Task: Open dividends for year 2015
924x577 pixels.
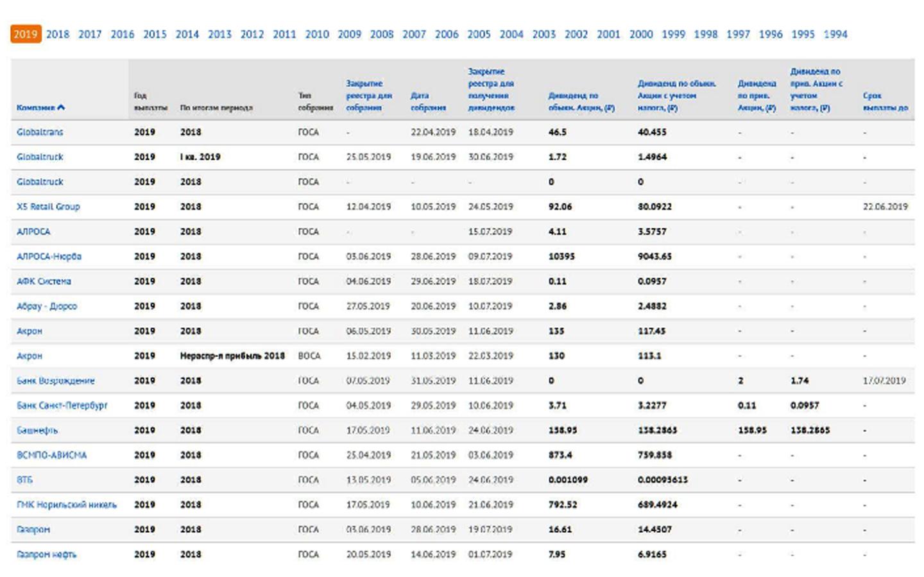Action: tap(155, 34)
